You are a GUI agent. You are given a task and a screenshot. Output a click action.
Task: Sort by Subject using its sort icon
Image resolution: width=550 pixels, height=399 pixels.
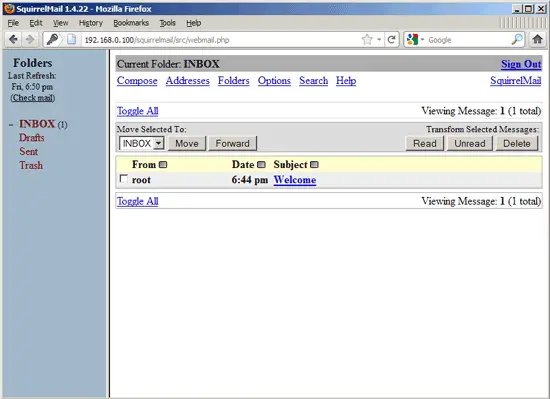pos(314,165)
